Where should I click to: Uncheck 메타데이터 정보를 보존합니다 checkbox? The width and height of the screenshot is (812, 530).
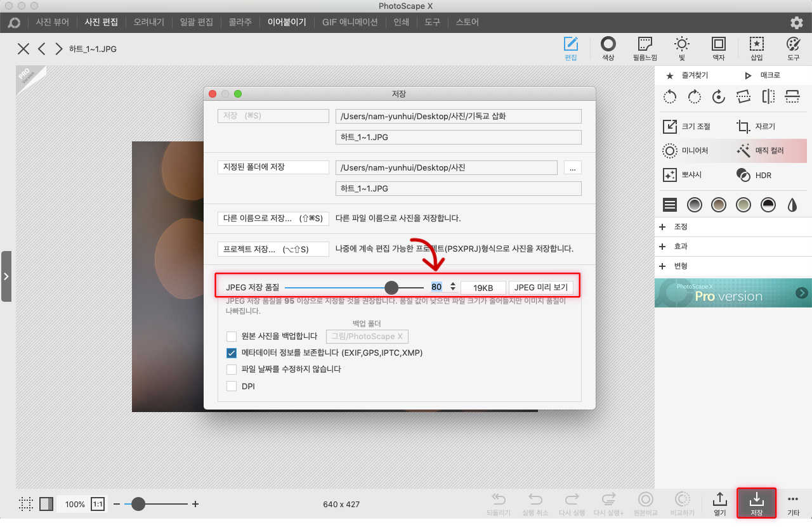pos(232,352)
